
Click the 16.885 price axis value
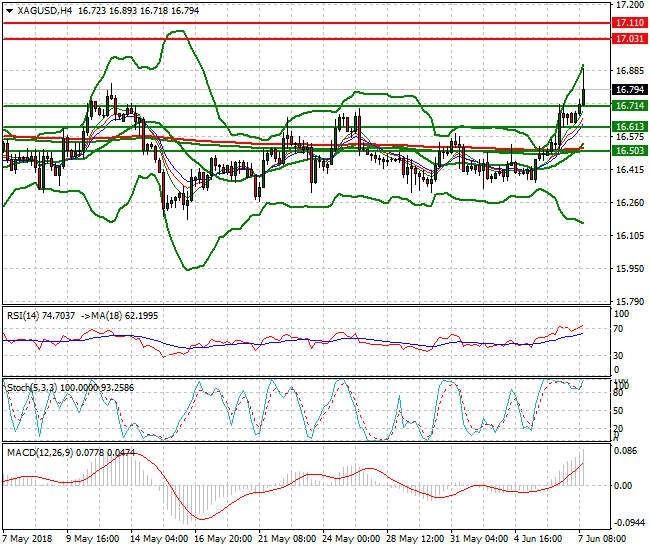(628, 71)
